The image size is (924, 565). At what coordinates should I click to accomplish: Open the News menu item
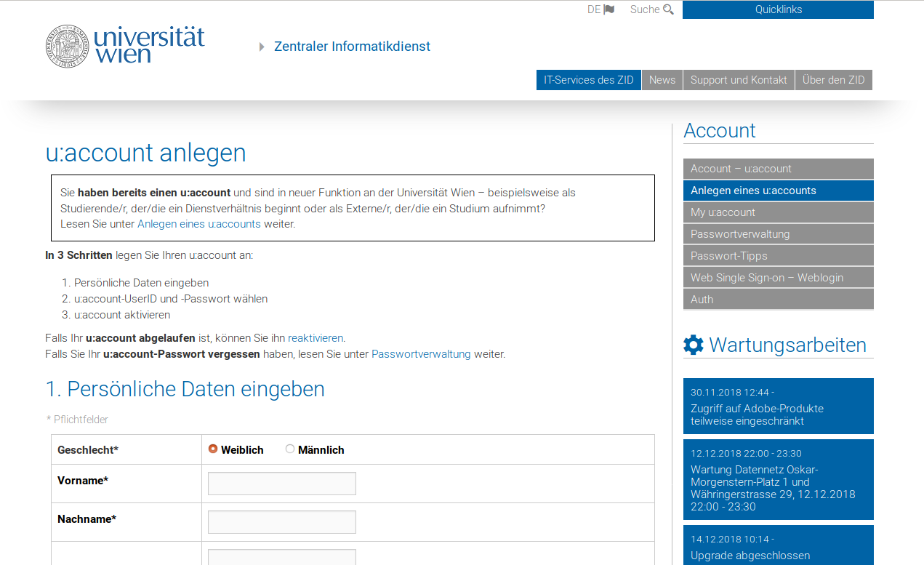pos(662,80)
